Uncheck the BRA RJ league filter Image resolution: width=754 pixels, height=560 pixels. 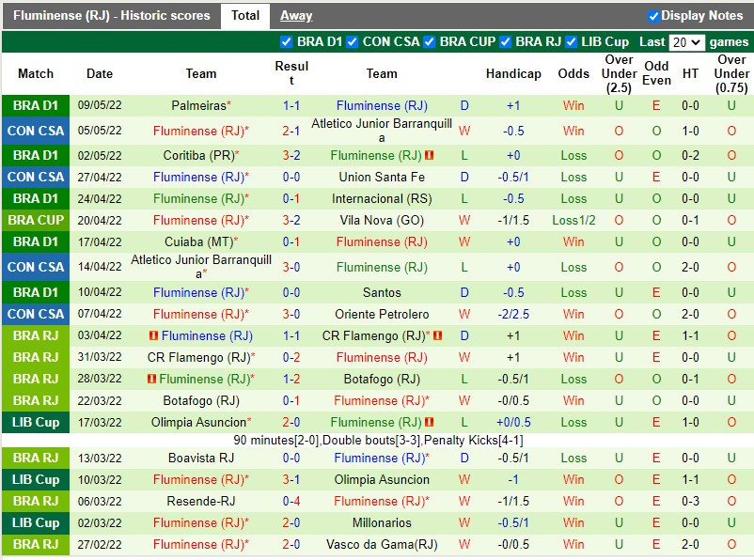[505, 42]
